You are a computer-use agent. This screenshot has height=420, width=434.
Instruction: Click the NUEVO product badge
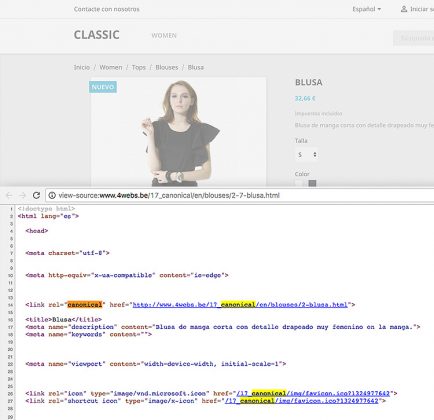[x=103, y=87]
